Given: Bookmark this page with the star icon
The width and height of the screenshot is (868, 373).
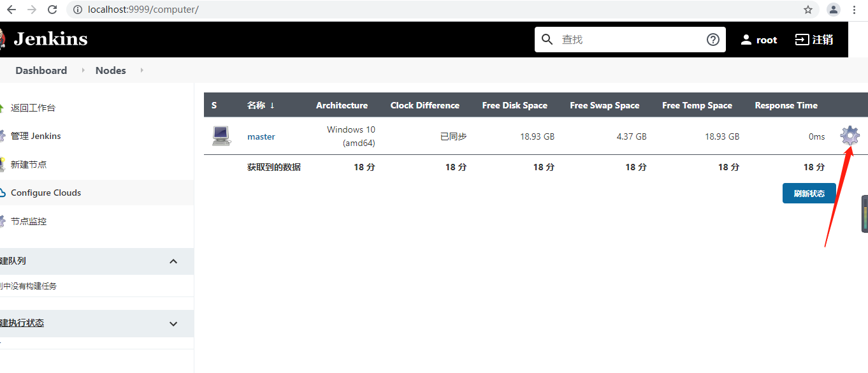Looking at the screenshot, I should tap(808, 10).
